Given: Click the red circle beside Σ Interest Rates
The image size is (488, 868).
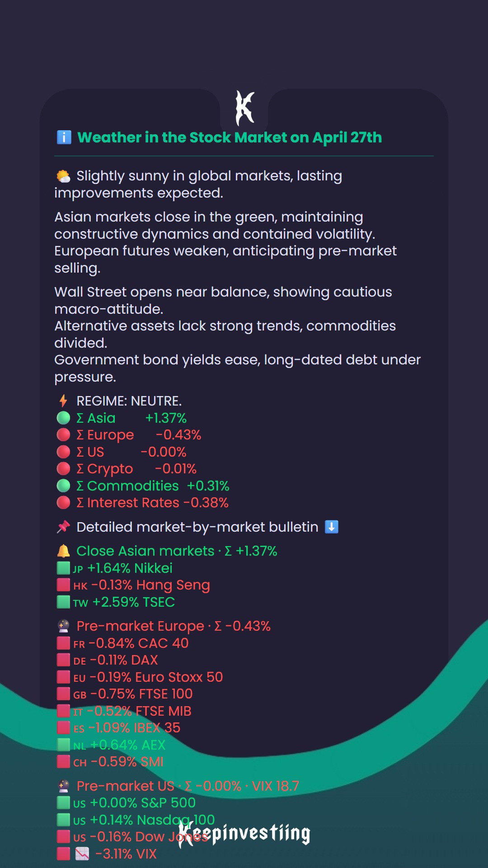Looking at the screenshot, I should pyautogui.click(x=63, y=502).
